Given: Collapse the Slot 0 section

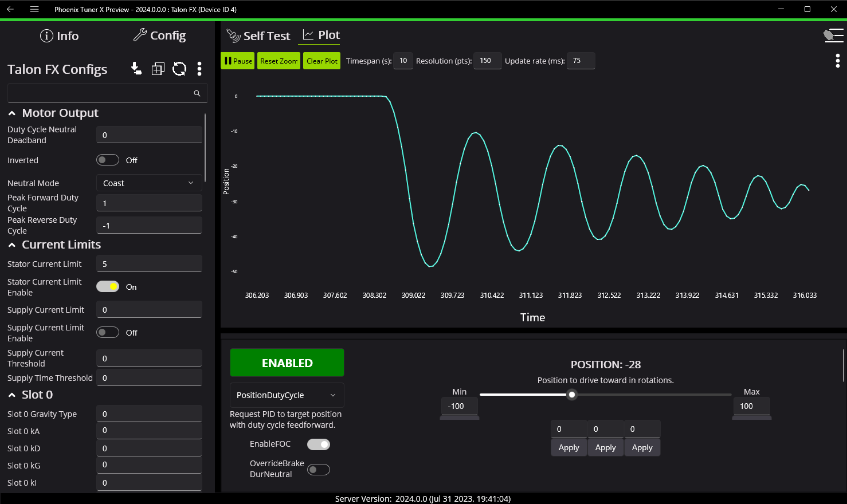Looking at the screenshot, I should pos(12,395).
